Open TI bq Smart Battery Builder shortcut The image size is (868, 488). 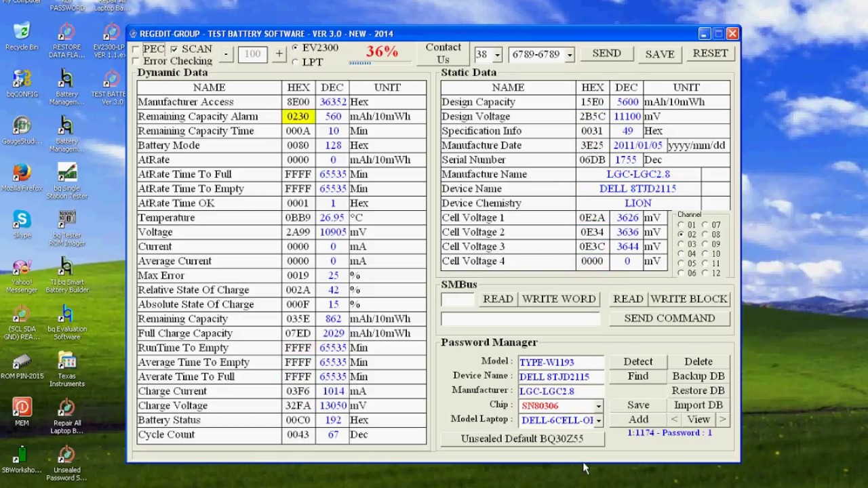pyautogui.click(x=67, y=275)
